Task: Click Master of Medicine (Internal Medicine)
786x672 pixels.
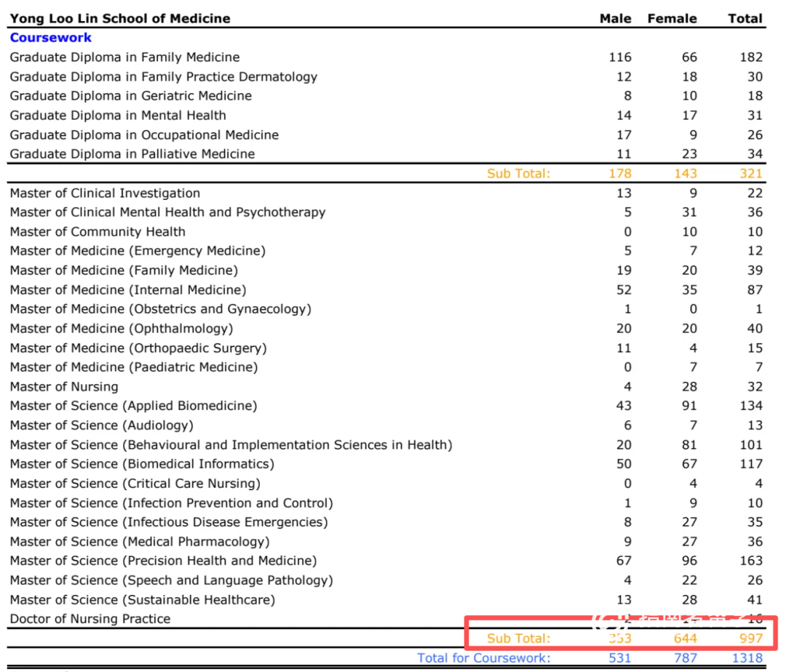Action: point(128,290)
